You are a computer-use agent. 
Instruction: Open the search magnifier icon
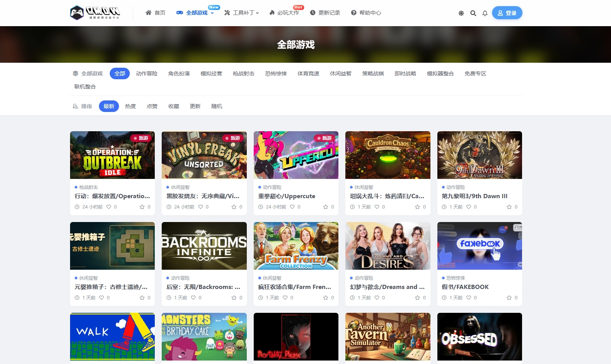click(x=473, y=13)
